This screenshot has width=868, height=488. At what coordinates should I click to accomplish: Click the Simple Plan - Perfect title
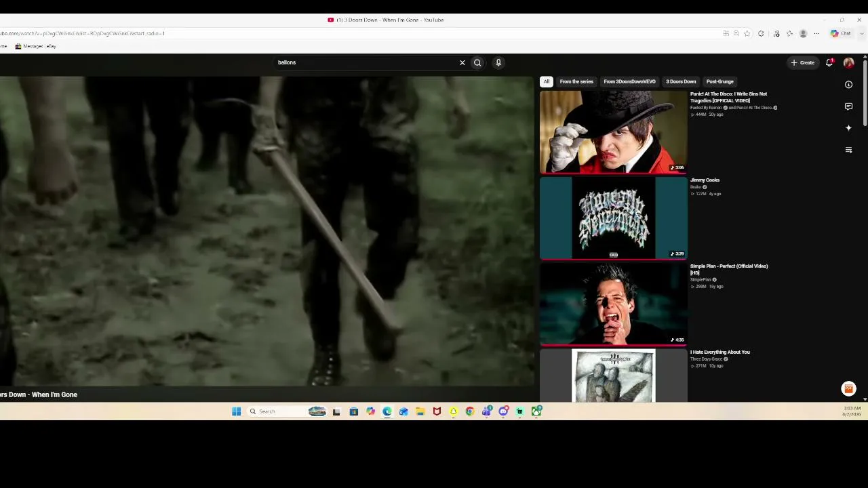(x=729, y=269)
